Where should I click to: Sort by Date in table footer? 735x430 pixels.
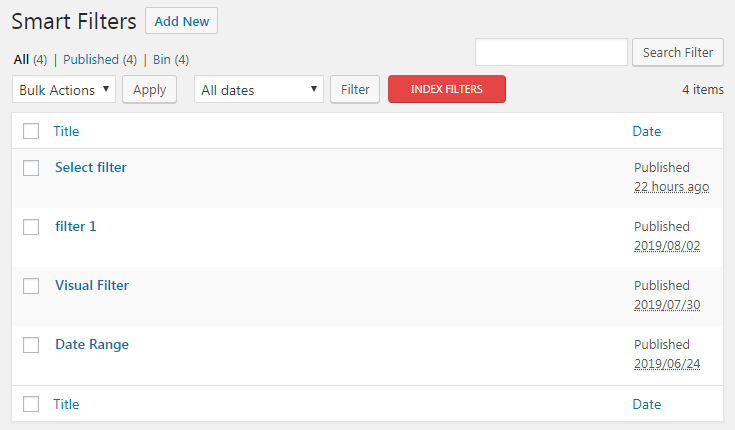click(646, 404)
